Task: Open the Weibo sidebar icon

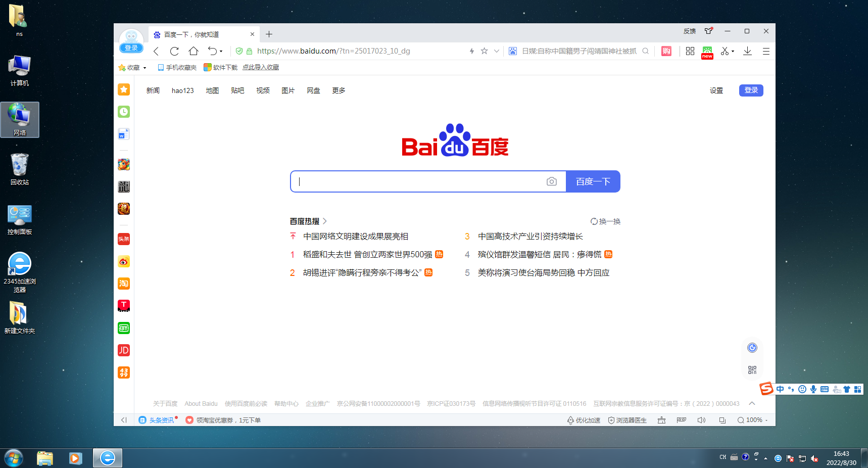Action: 124,261
